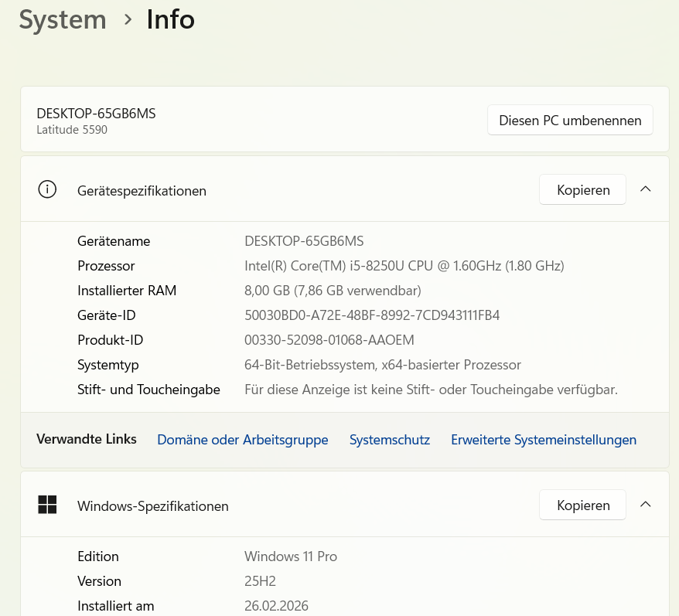Rename PC via 'Diesen PC umbenennen' button
679x616 pixels.
[570, 120]
